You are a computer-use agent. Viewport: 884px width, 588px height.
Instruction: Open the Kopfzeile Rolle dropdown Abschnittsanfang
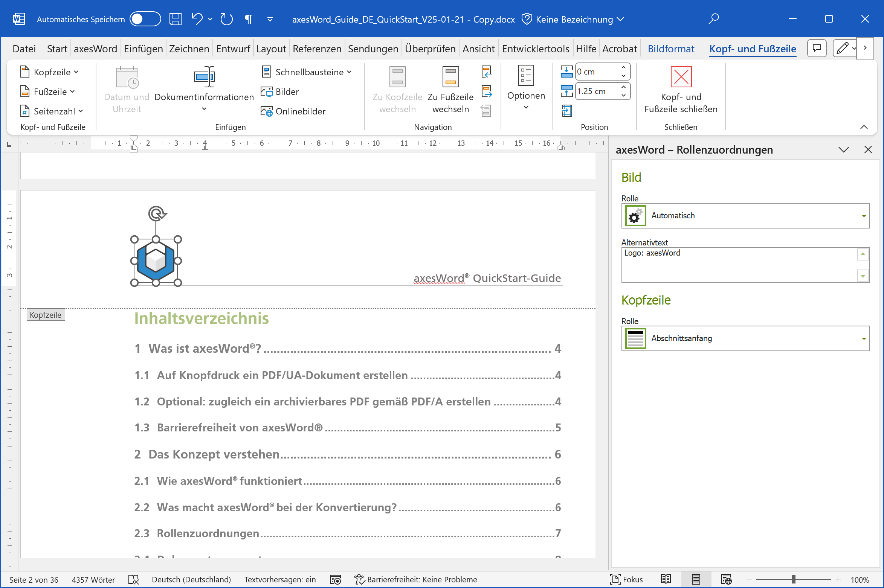point(745,338)
